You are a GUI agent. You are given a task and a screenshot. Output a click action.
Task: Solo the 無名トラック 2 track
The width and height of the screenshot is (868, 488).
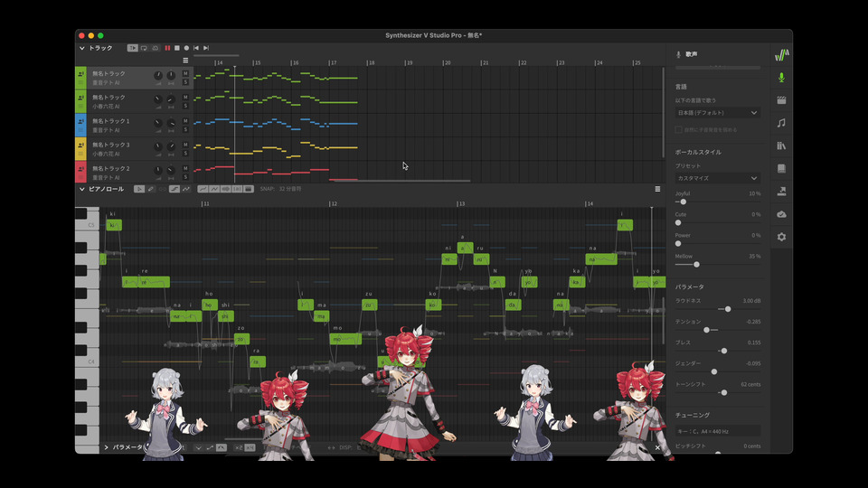[x=185, y=177]
